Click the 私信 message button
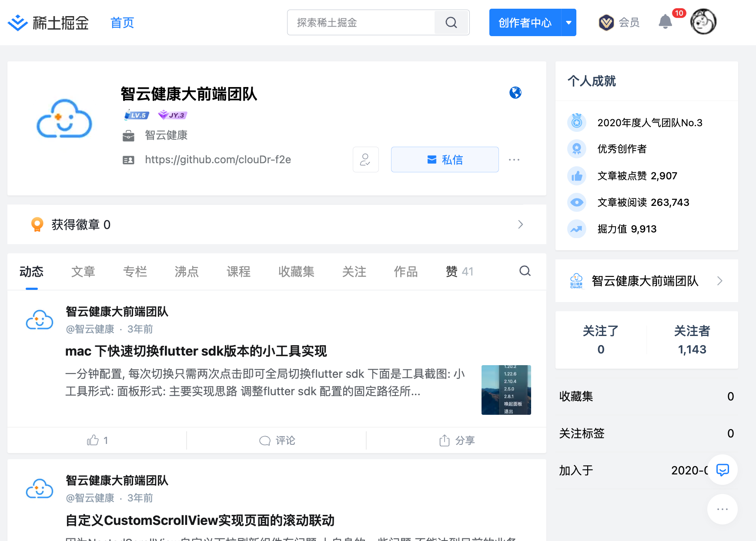 pyautogui.click(x=445, y=160)
